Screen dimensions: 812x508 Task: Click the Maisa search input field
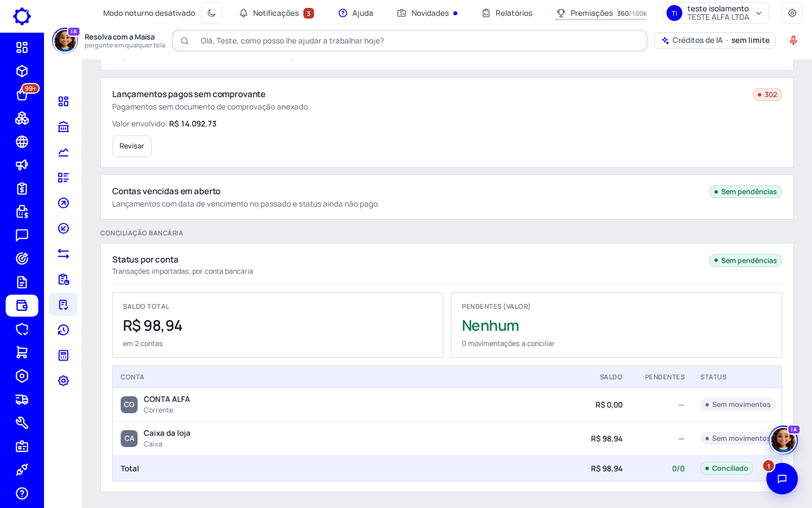(x=409, y=41)
